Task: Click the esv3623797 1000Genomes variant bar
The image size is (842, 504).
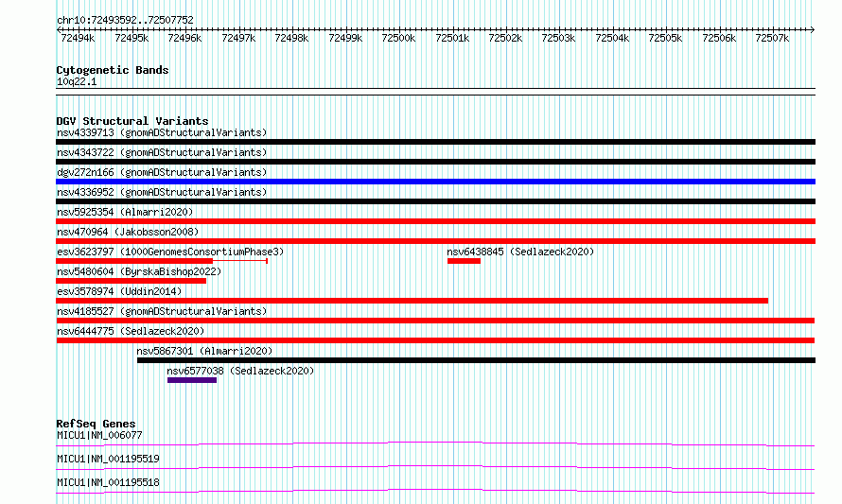Action: [162, 261]
